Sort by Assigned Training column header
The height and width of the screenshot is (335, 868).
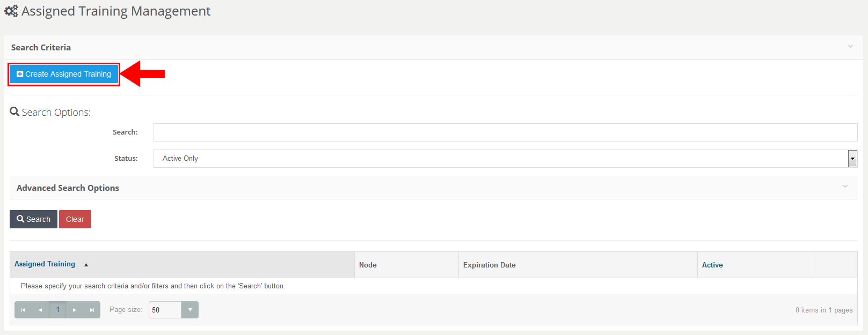(45, 264)
